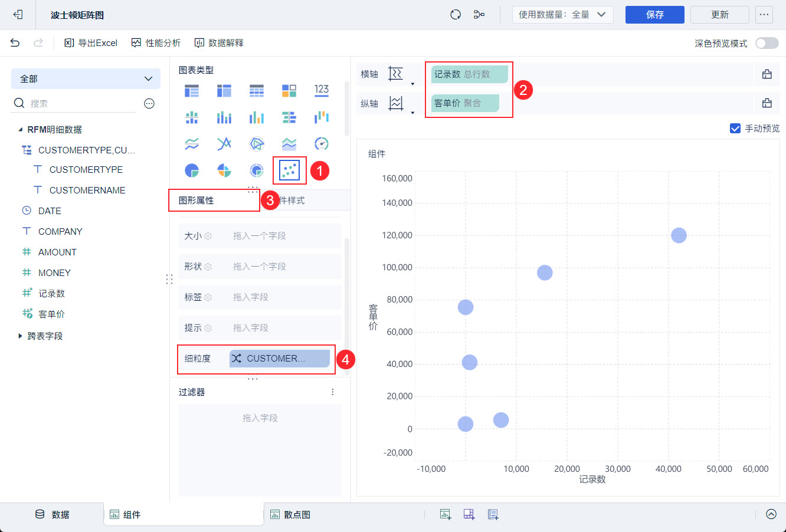Open label attribute settings gear
Screen dimensions: 786x532
[x=208, y=297]
